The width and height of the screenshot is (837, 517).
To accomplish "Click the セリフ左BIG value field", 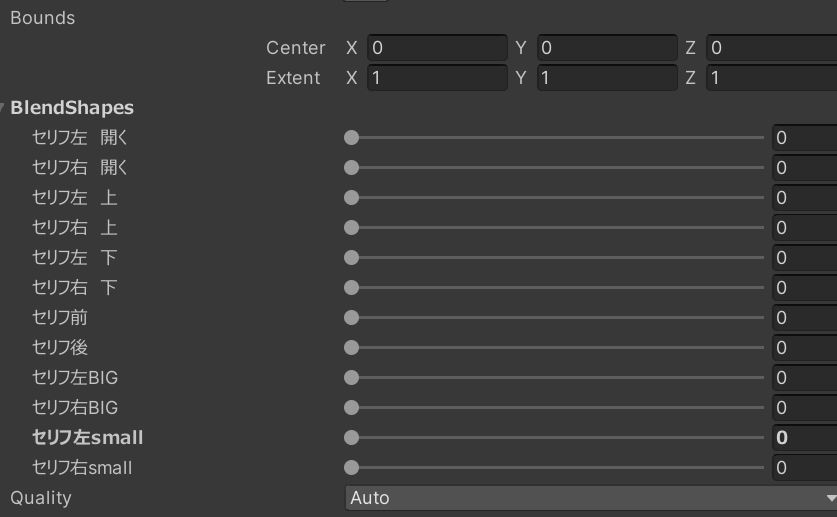I will [x=804, y=378].
